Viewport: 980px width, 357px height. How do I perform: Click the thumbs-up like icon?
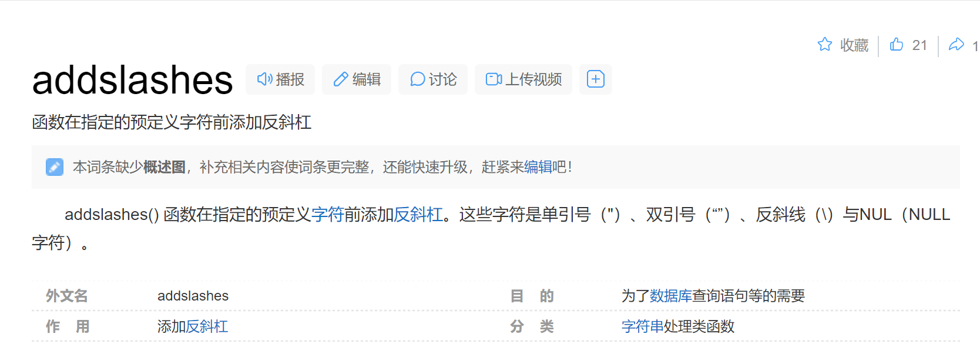click(x=897, y=44)
